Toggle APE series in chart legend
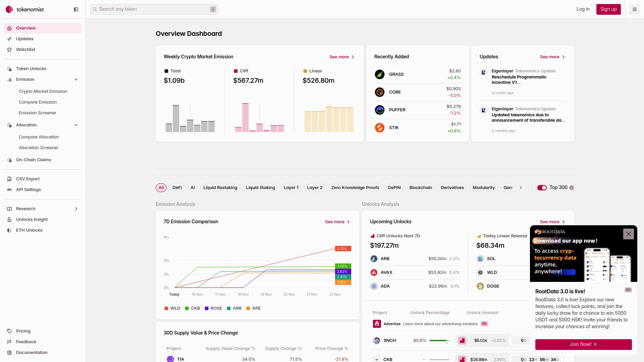 click(253, 308)
